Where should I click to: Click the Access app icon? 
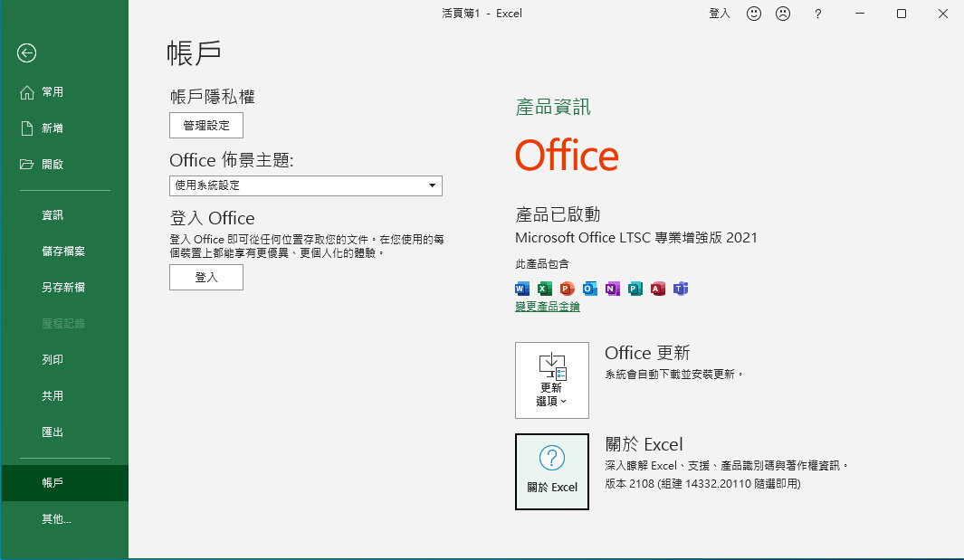click(x=658, y=289)
